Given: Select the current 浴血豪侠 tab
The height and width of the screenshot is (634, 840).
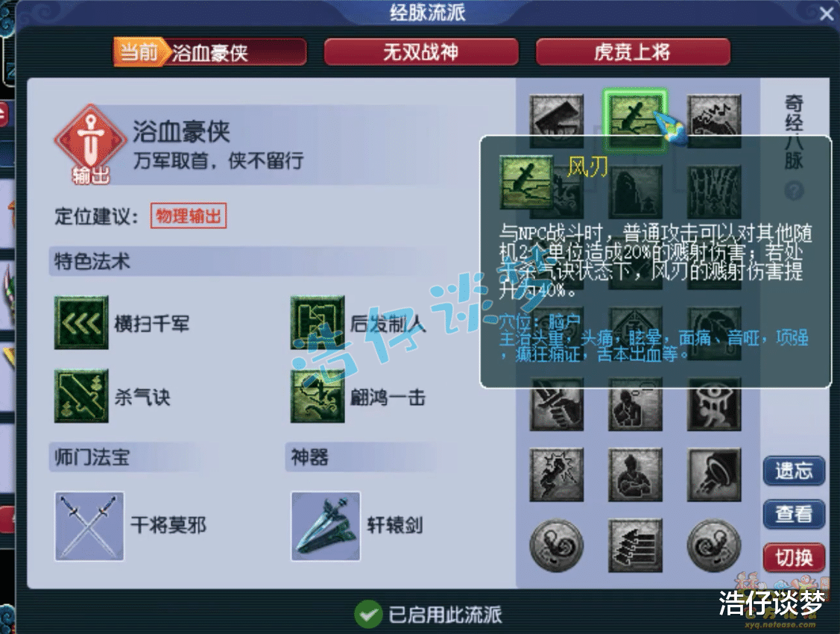Looking at the screenshot, I should (209, 52).
